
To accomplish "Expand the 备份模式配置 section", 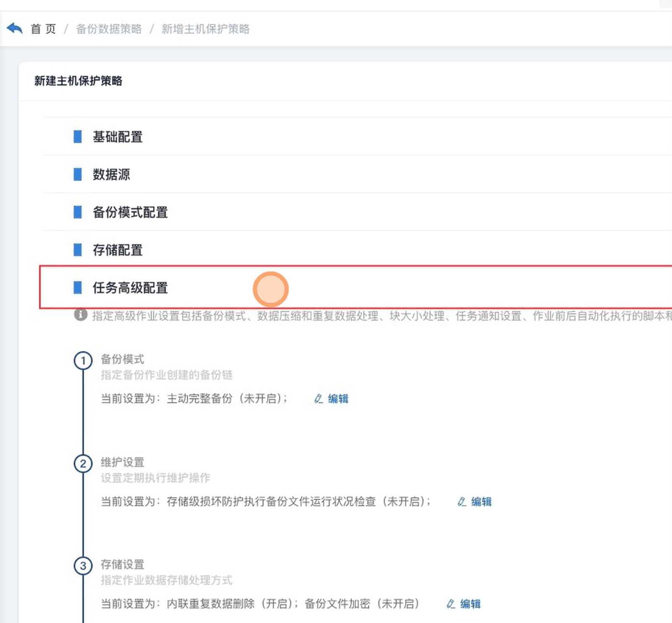I will coord(357,212).
